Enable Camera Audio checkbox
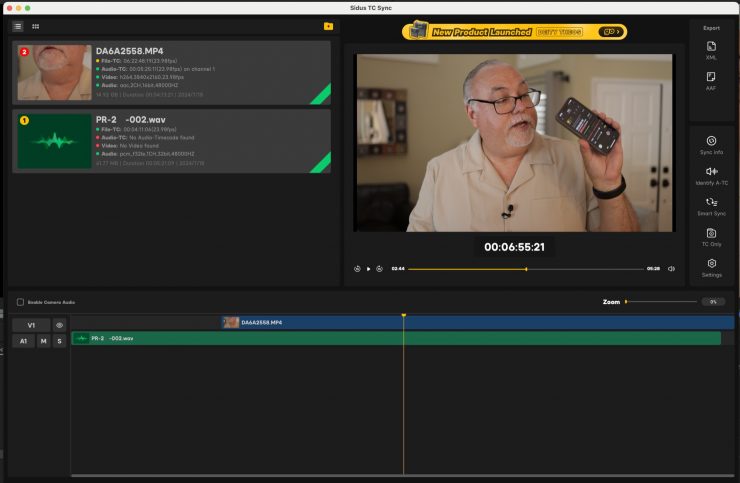This screenshot has height=483, width=740. point(20,301)
